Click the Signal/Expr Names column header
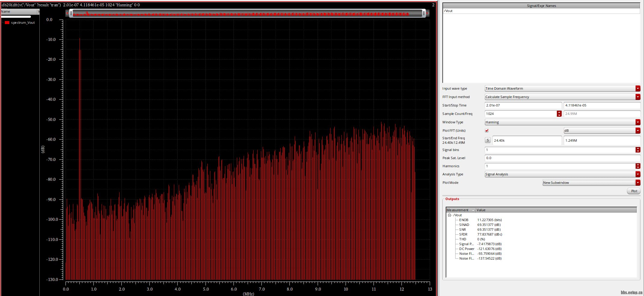The height and width of the screenshot is (296, 644). click(541, 6)
